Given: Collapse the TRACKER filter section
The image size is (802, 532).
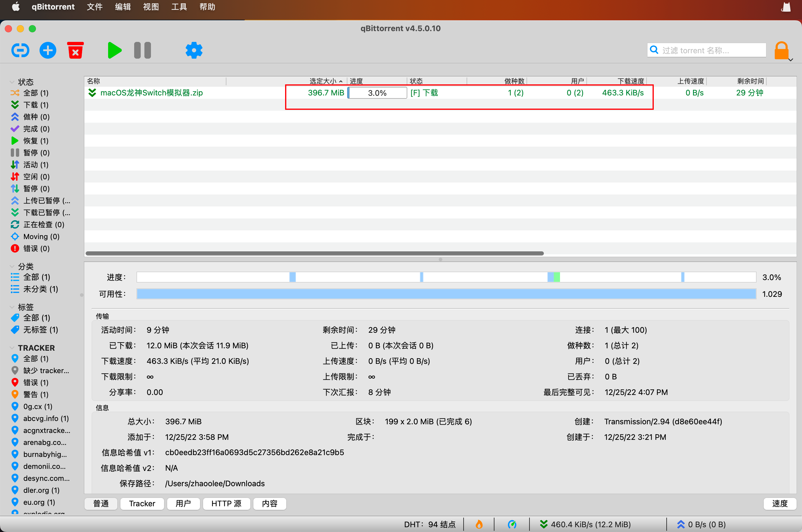Looking at the screenshot, I should coord(12,348).
